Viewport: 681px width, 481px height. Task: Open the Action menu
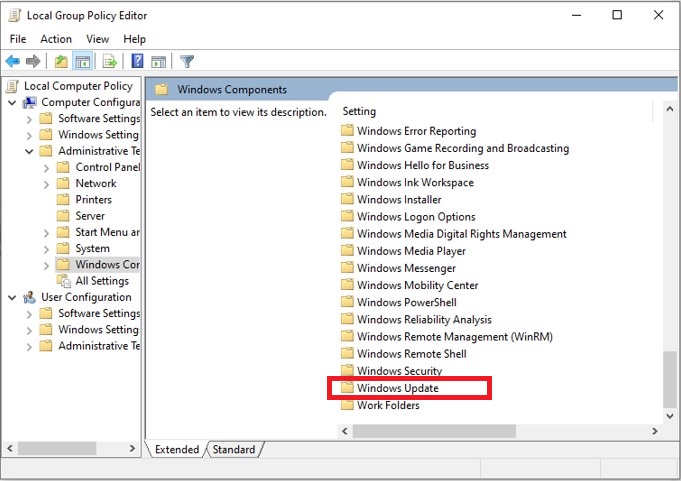56,39
